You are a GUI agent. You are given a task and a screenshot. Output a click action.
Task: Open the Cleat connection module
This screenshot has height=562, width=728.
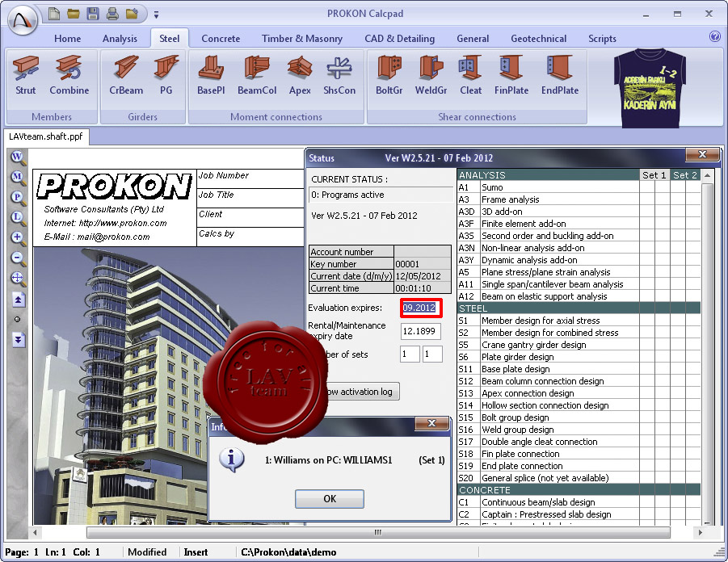[470, 75]
